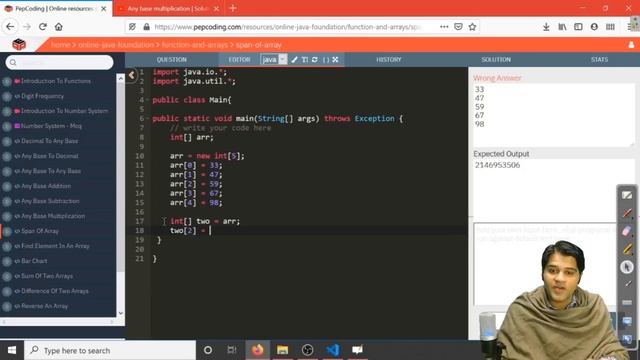Click the PepCoding cube logo
Screen dimensions: 640x360
point(19,44)
